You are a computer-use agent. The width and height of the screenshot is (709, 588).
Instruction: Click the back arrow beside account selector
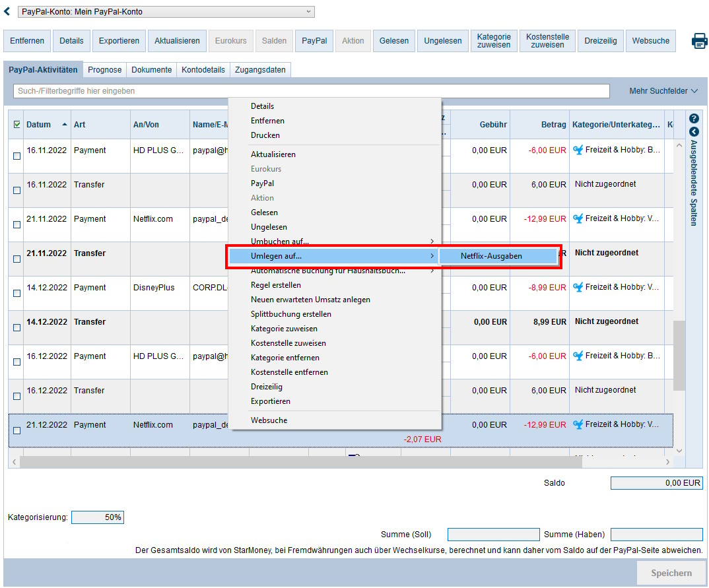coord(7,11)
